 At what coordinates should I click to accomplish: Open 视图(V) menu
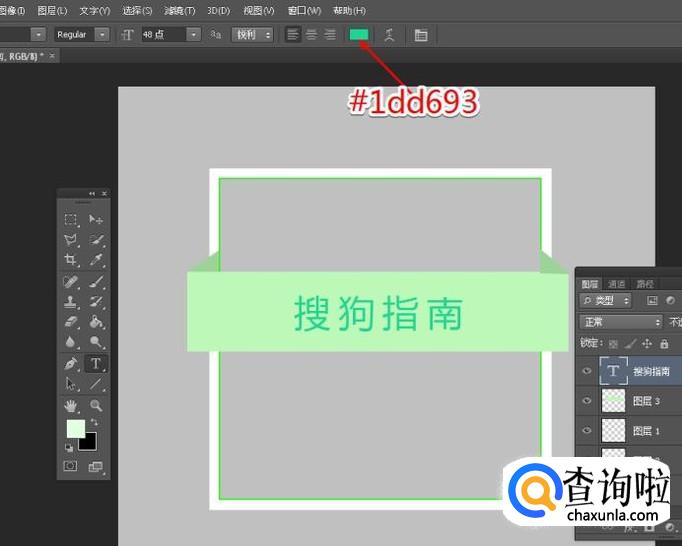[x=259, y=10]
